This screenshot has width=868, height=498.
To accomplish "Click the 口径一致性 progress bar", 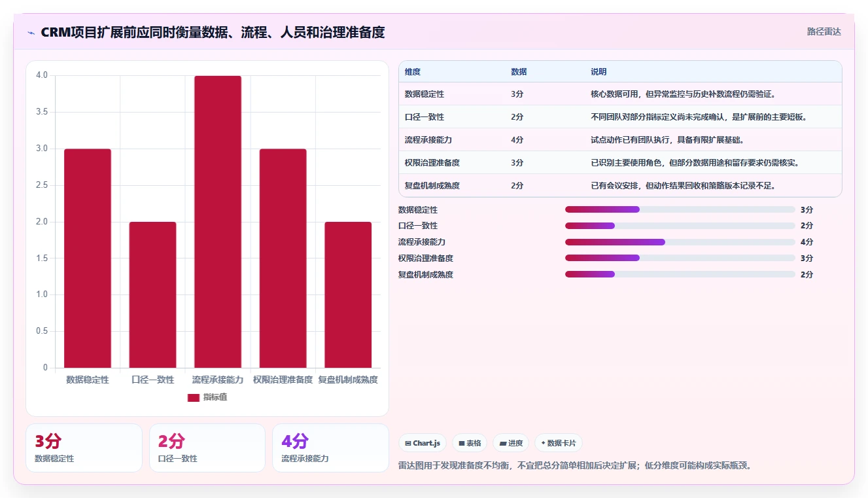I will (680, 226).
